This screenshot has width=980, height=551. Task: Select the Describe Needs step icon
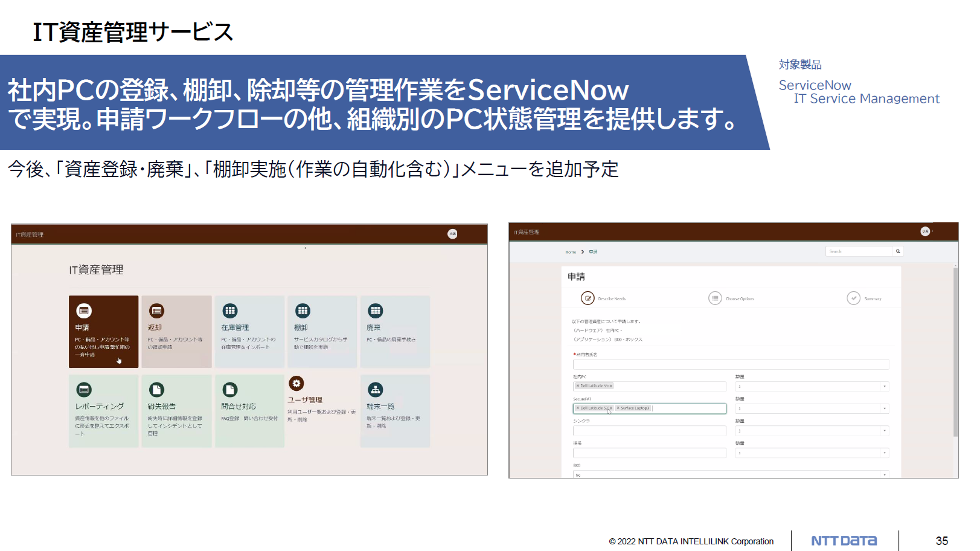pos(588,298)
